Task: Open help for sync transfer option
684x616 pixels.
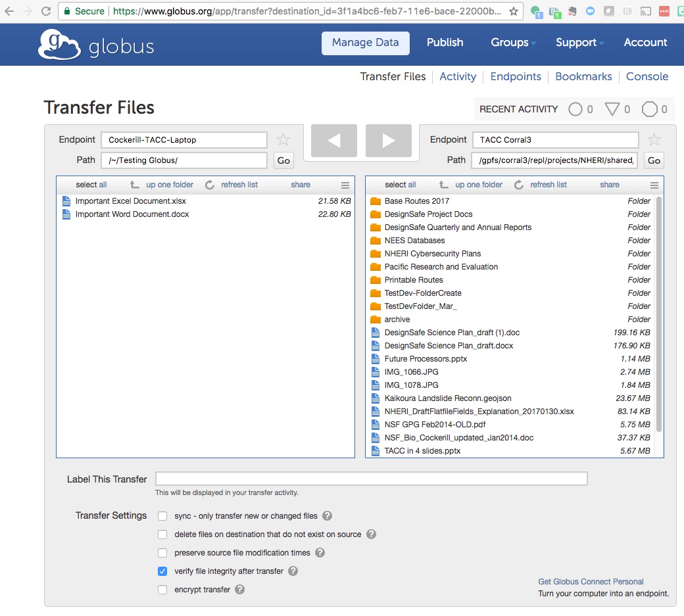Action: point(327,515)
